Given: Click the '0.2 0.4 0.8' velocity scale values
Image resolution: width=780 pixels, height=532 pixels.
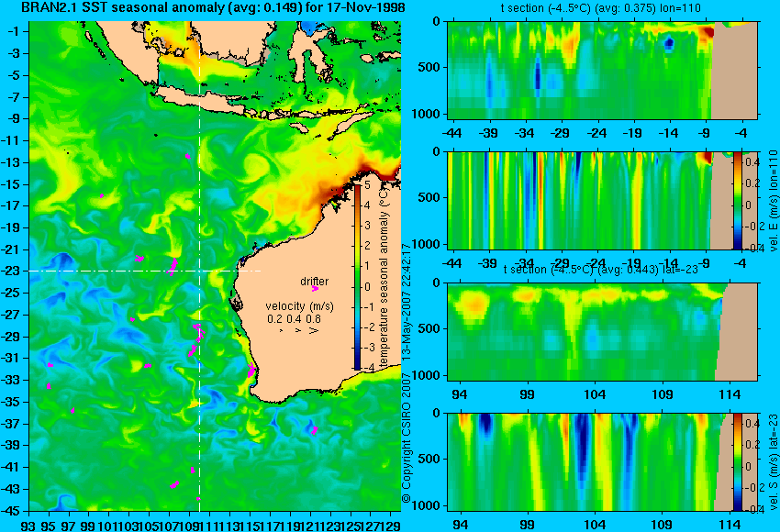Looking at the screenshot, I should point(294,318).
